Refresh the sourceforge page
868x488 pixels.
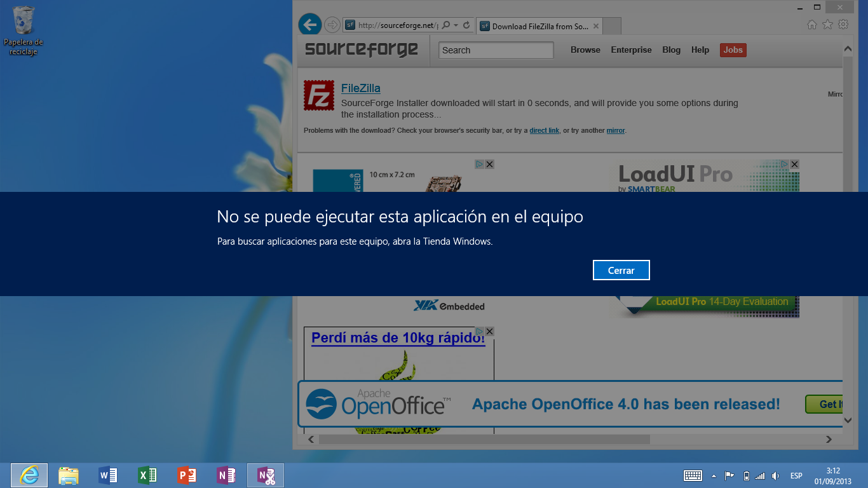(466, 25)
